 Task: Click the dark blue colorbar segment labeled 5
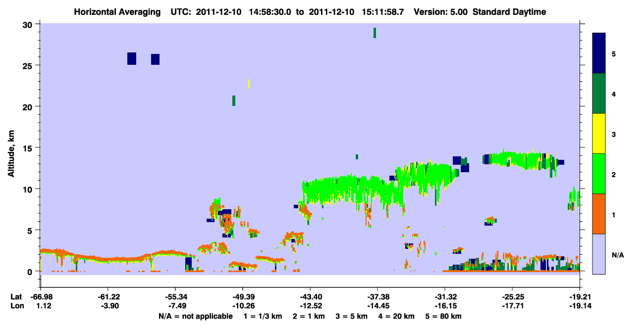[x=599, y=53]
